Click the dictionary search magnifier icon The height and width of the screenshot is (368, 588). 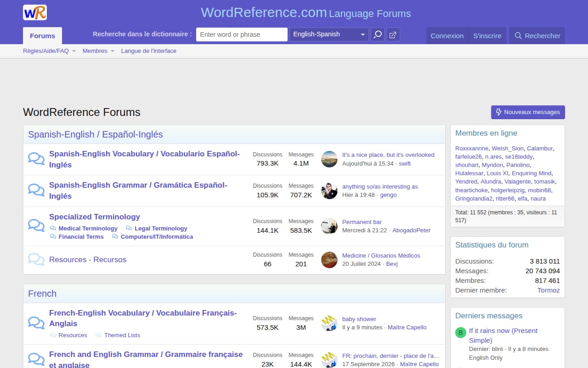pyautogui.click(x=378, y=35)
